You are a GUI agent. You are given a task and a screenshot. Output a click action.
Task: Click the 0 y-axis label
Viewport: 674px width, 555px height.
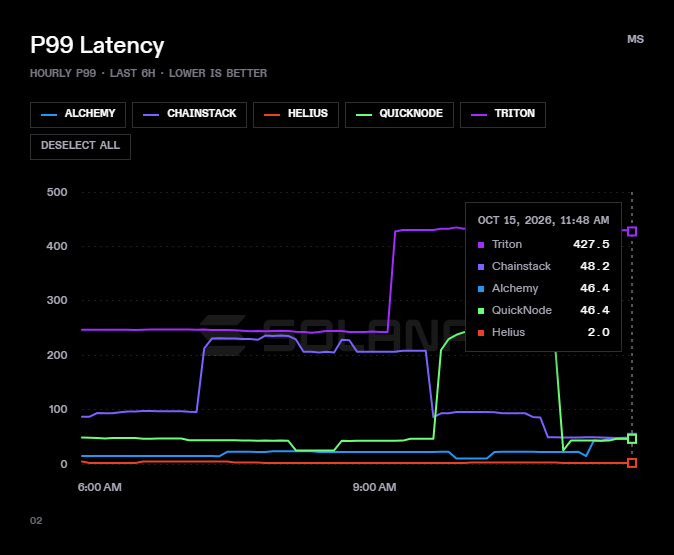pos(64,464)
